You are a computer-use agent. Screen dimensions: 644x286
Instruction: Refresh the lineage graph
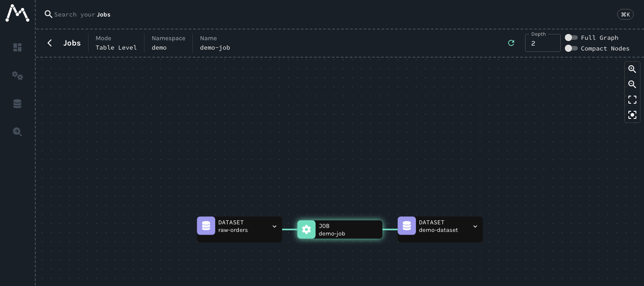[x=511, y=43]
